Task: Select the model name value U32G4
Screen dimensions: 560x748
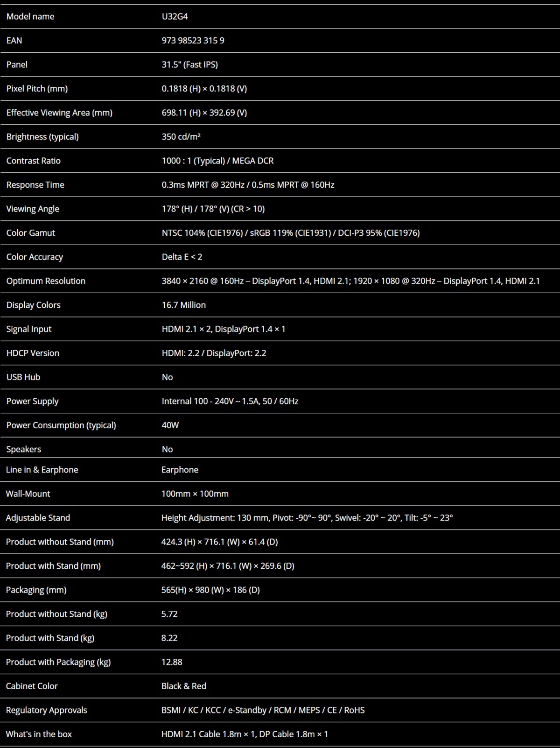Action: tap(175, 16)
